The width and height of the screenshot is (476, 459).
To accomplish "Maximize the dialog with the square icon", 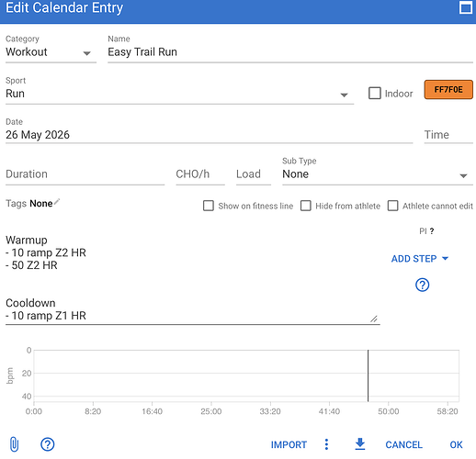I will 466,7.
